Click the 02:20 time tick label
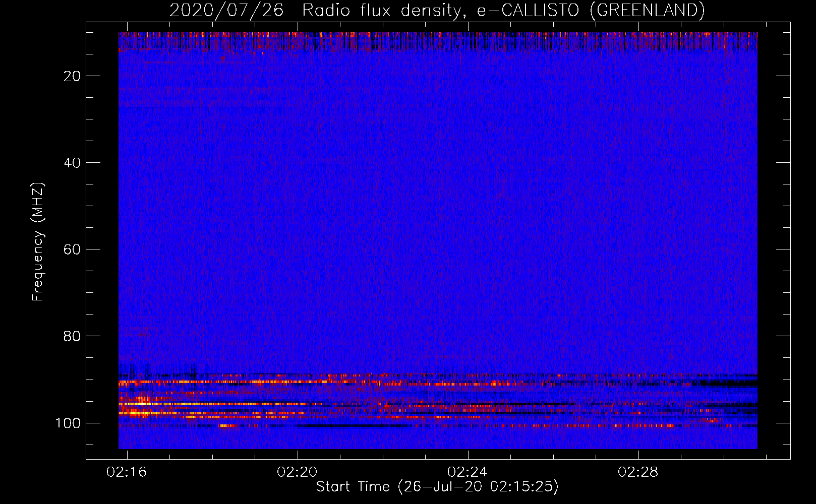Screen dimensions: 816x504 pyautogui.click(x=297, y=472)
